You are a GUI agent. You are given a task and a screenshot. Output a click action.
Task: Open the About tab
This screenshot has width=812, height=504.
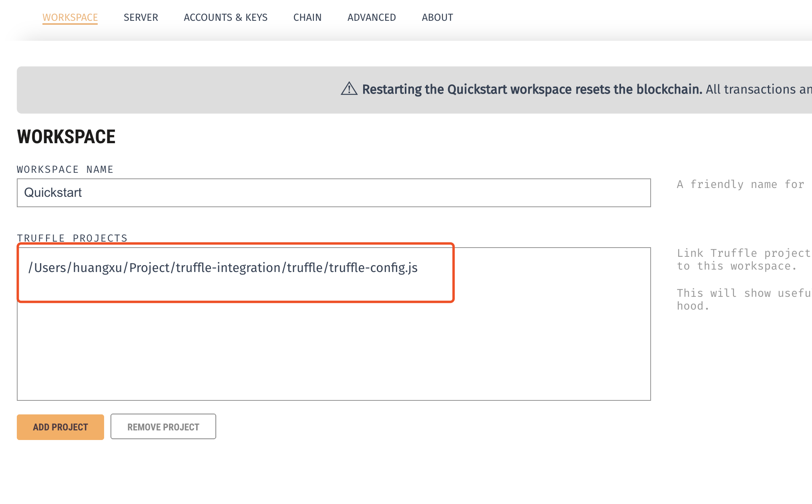(437, 18)
